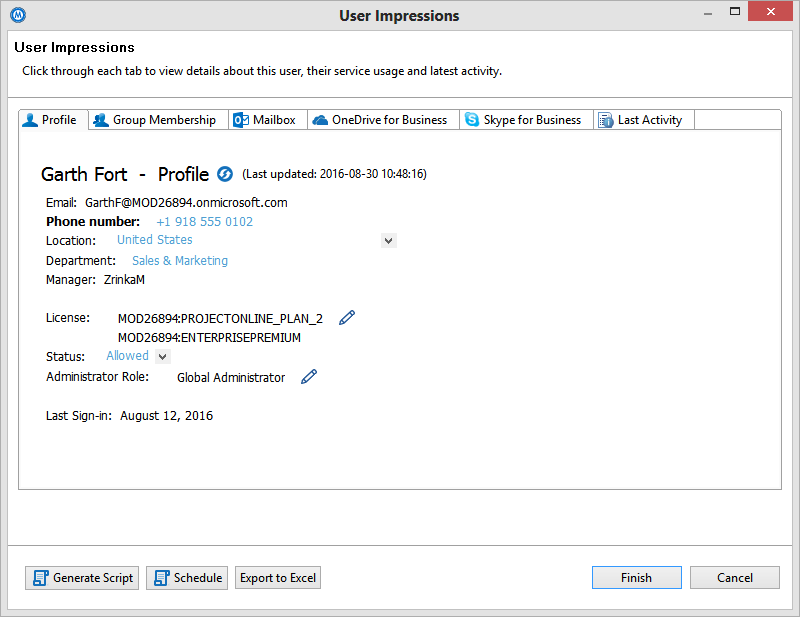800x617 pixels.
Task: Click the clock icon on the Schedule button
Action: point(160,577)
